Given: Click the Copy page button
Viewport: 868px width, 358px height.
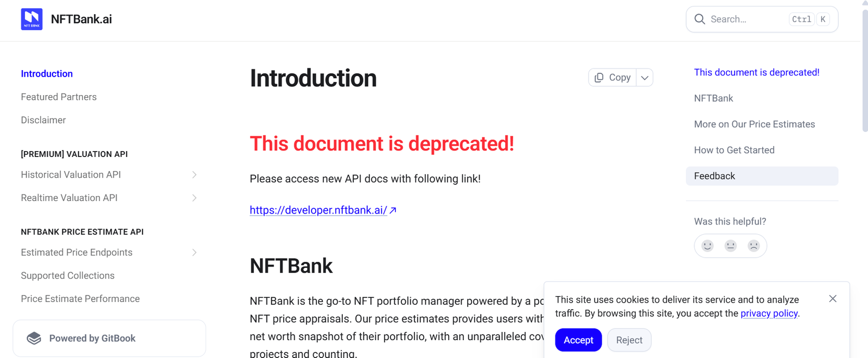Looking at the screenshot, I should pyautogui.click(x=612, y=78).
